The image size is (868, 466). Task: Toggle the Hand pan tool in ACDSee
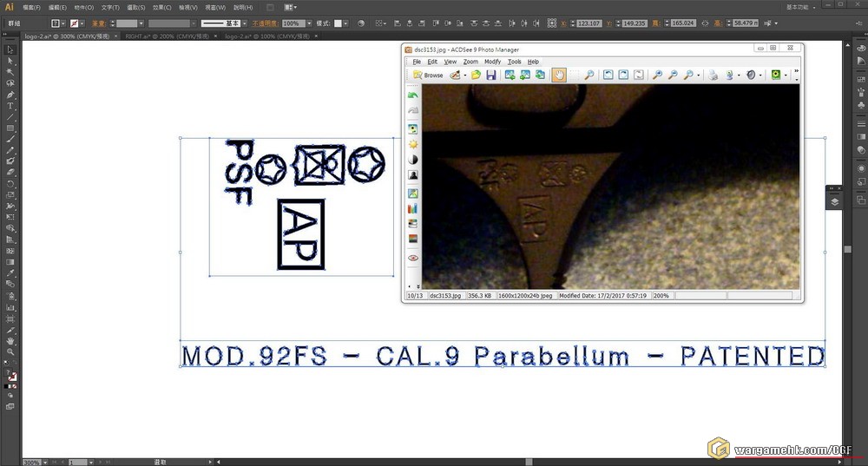tap(560, 75)
